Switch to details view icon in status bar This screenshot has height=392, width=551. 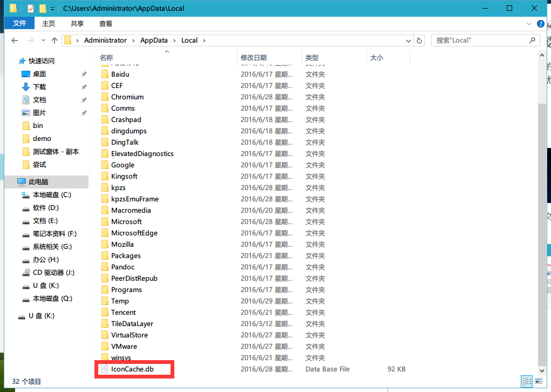527,382
